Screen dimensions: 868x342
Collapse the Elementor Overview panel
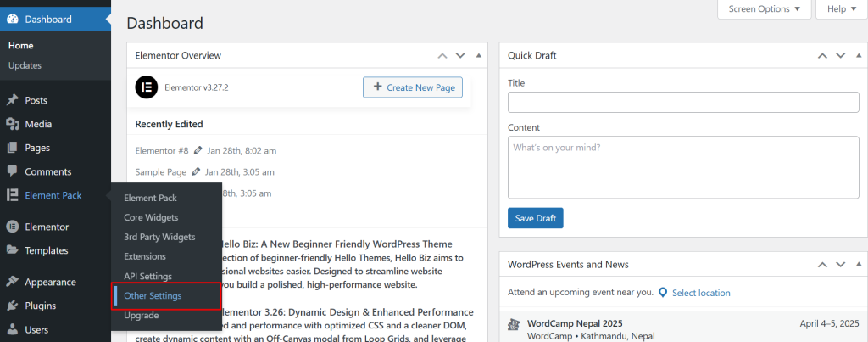click(x=479, y=56)
